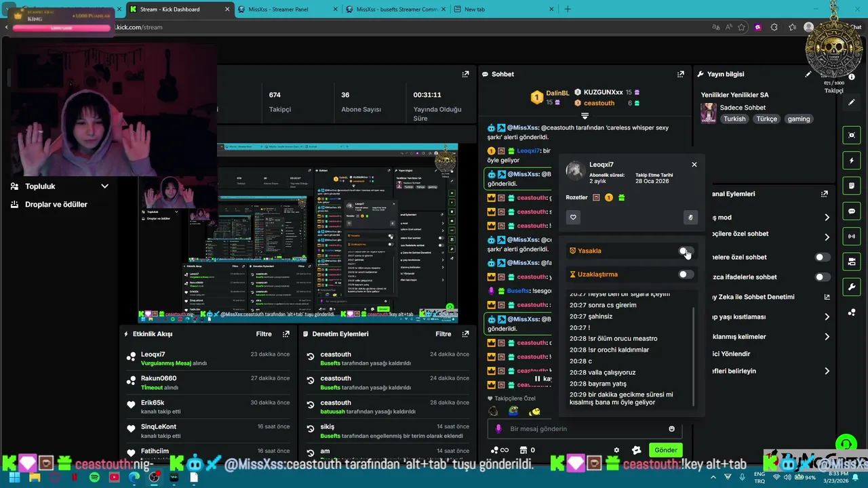Select the screenshot frame sidebar icon

[x=852, y=136]
